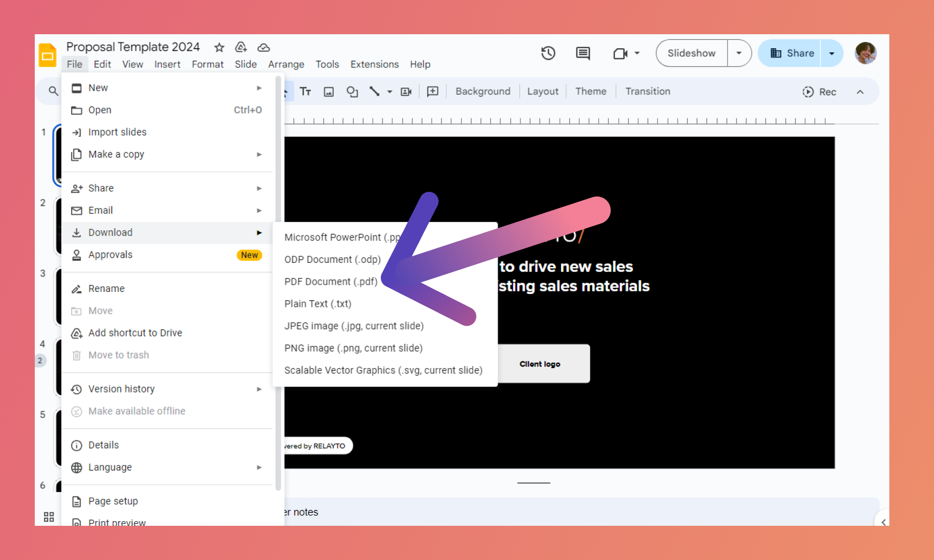Click the Rec recording button
The image size is (934, 560).
click(819, 92)
